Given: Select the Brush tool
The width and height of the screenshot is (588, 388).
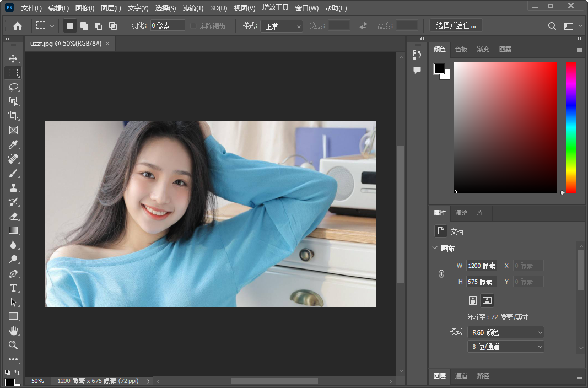Looking at the screenshot, I should pos(13,173).
